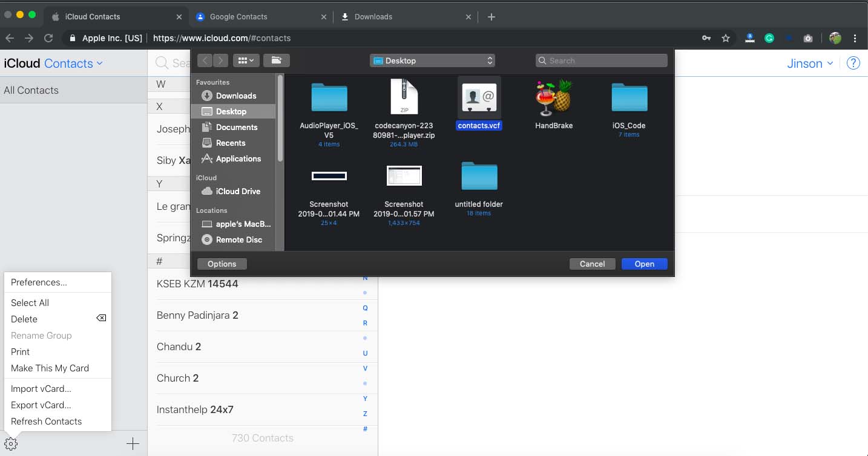Expand the Desktop location dropdown
The image size is (868, 456).
(x=432, y=60)
